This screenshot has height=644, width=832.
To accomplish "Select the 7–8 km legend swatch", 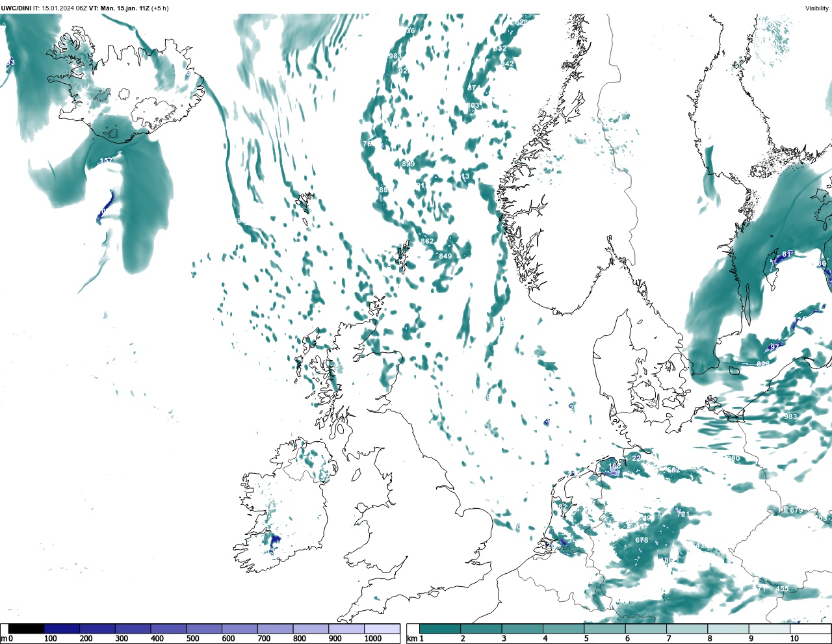I will pyautogui.click(x=686, y=629).
